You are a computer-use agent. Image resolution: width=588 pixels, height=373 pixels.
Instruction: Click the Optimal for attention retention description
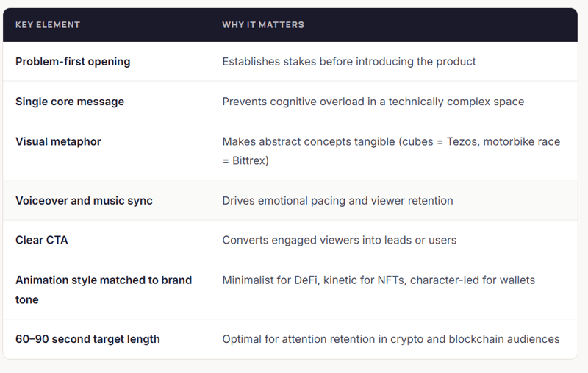pyautogui.click(x=390, y=339)
